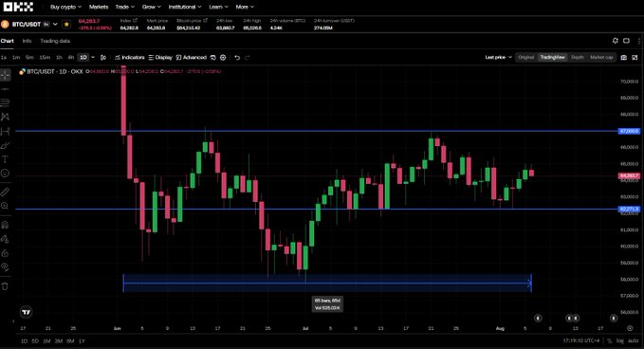Select the TradingView chart view
This screenshot has width=644, height=349.
click(552, 58)
